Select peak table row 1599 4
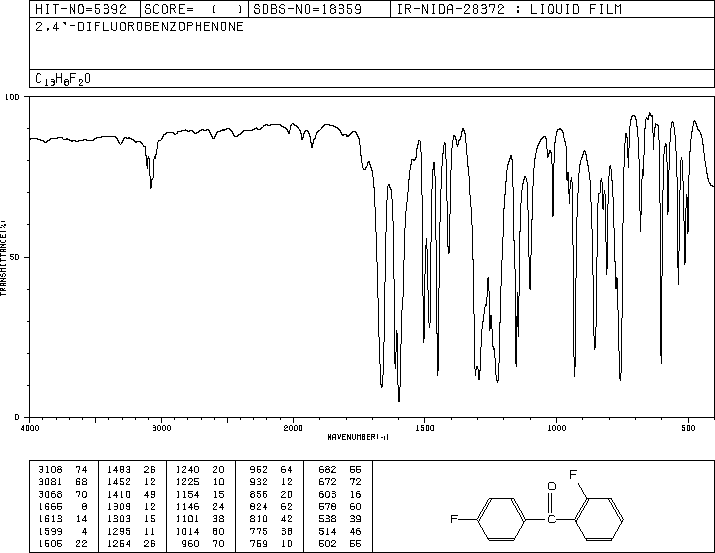Viewport: 715px width, 553px height. (63, 532)
